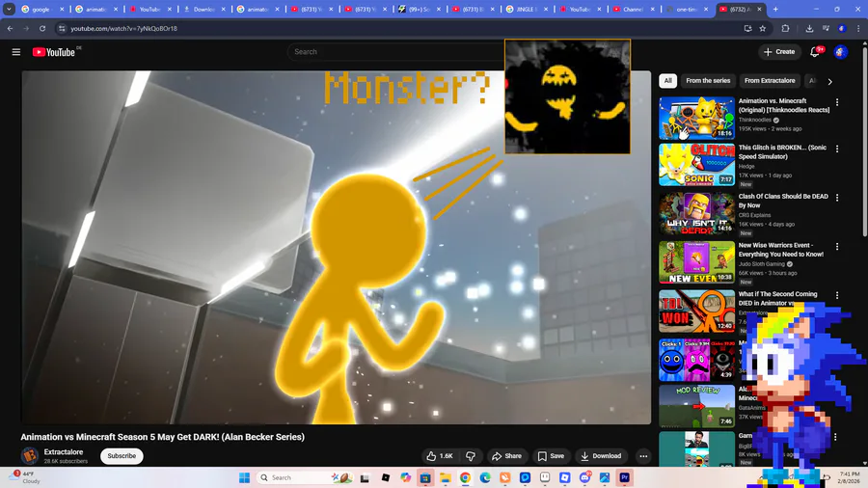The height and width of the screenshot is (488, 868).
Task: Select 'From the series' chip
Action: tap(708, 81)
